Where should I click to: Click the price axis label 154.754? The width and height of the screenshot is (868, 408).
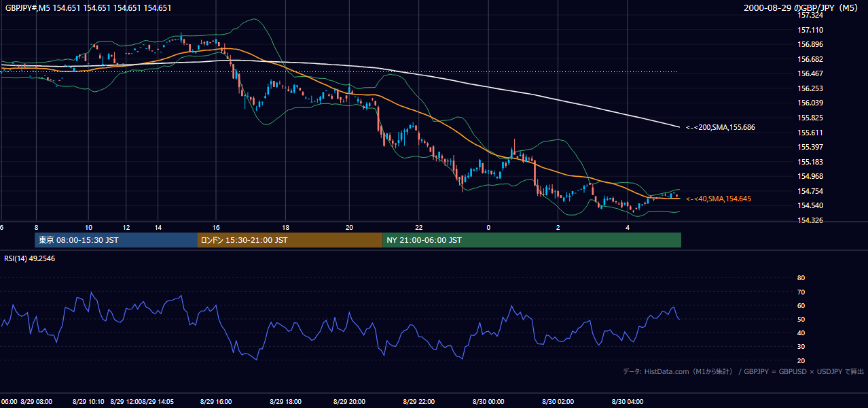click(x=810, y=191)
